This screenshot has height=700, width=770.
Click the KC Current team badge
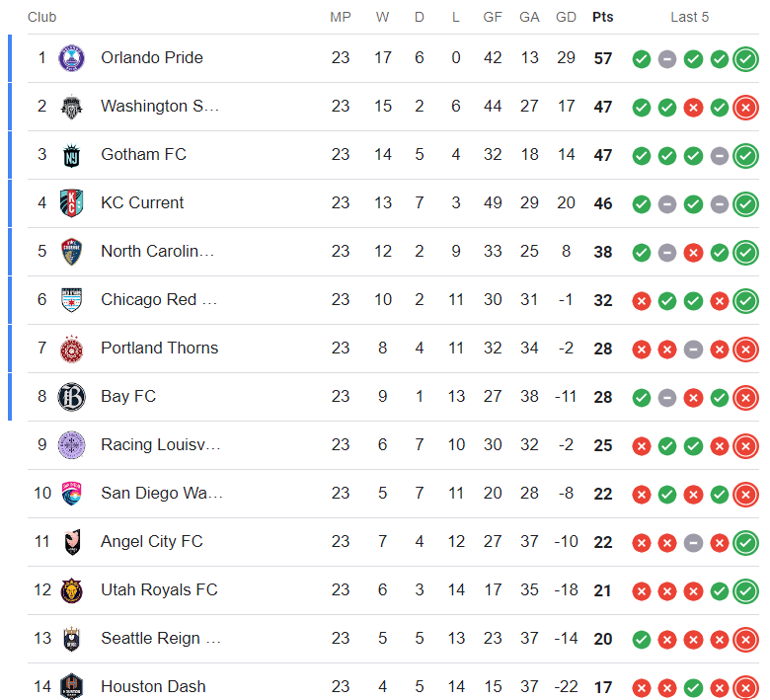pyautogui.click(x=71, y=202)
